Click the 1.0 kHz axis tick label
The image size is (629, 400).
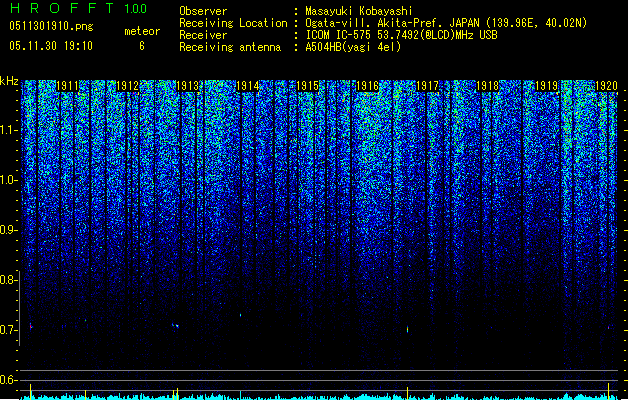point(9,180)
